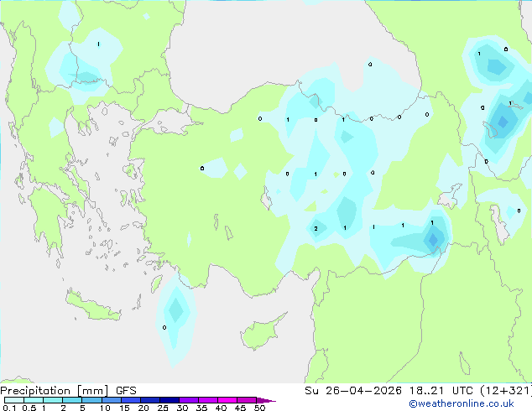This screenshot has height=411, width=532.
Task: Pick the 1–2 mm legend swatch
Action: pyautogui.click(x=53, y=400)
